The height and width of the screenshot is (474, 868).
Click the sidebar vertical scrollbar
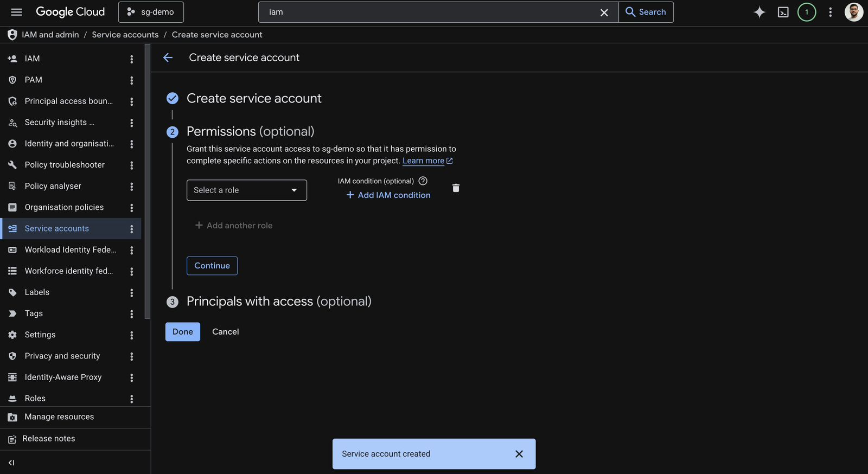[x=147, y=182]
